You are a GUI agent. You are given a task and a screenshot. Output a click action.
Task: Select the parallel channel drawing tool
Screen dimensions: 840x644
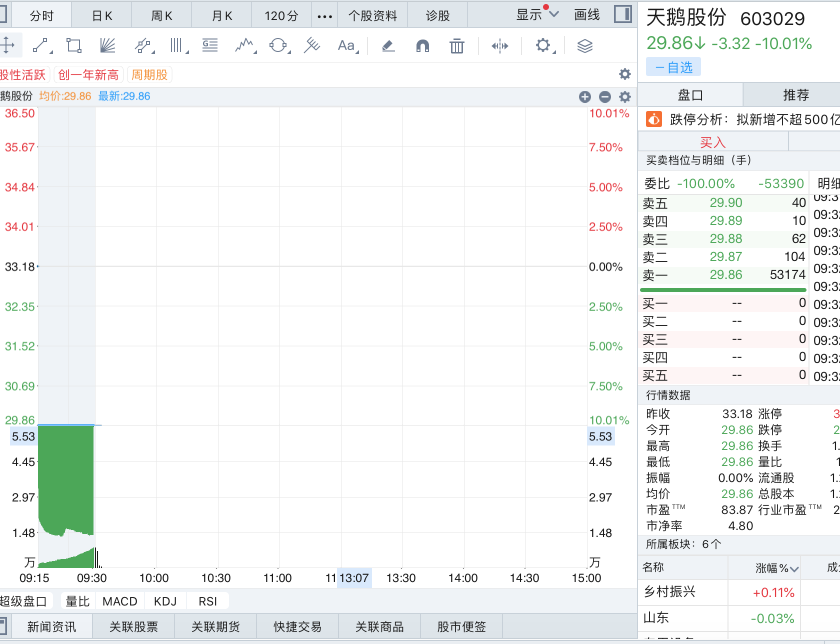click(143, 45)
